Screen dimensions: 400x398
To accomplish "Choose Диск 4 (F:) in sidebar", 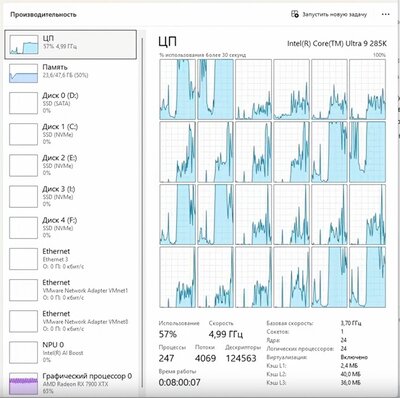I will (x=70, y=228).
